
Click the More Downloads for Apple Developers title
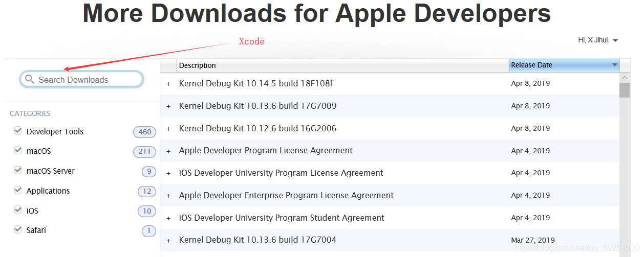(x=317, y=13)
